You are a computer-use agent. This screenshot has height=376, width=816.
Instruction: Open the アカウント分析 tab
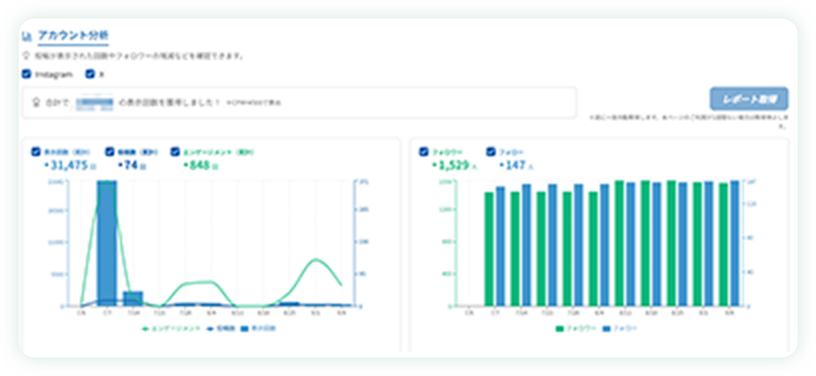(73, 36)
